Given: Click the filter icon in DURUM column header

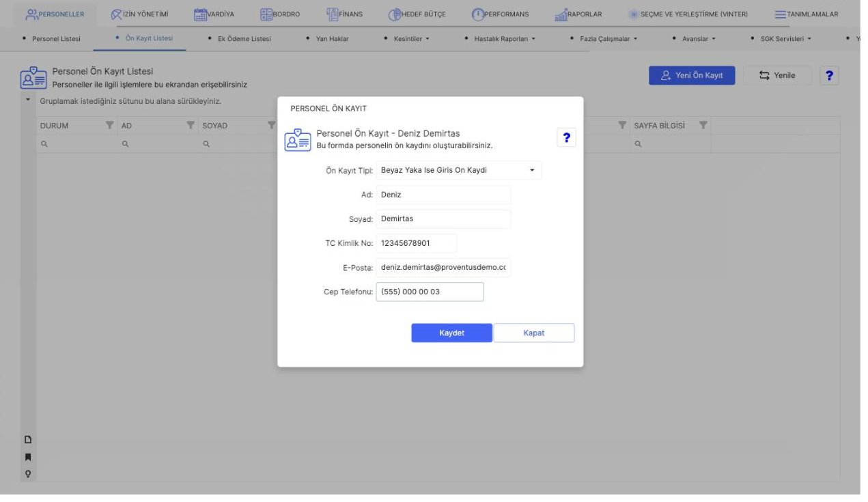Looking at the screenshot, I should tap(108, 126).
